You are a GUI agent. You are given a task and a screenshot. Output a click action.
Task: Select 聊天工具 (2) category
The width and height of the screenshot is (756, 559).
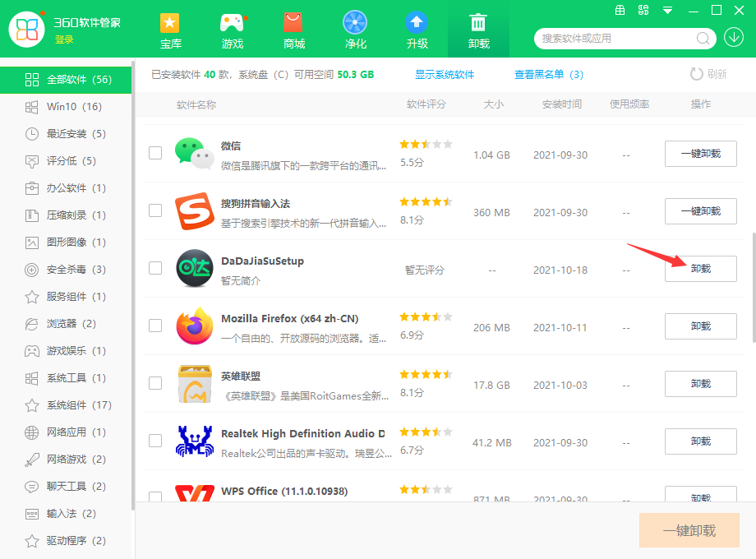pos(66,486)
